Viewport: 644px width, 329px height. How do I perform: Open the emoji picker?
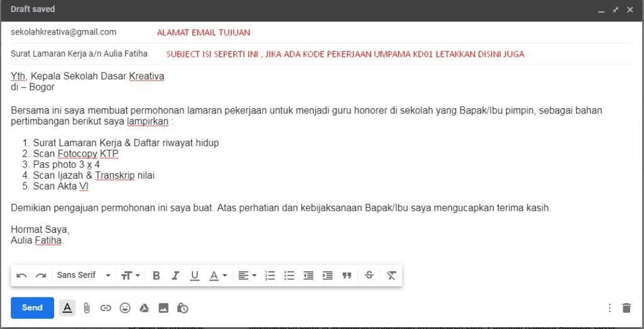click(125, 308)
